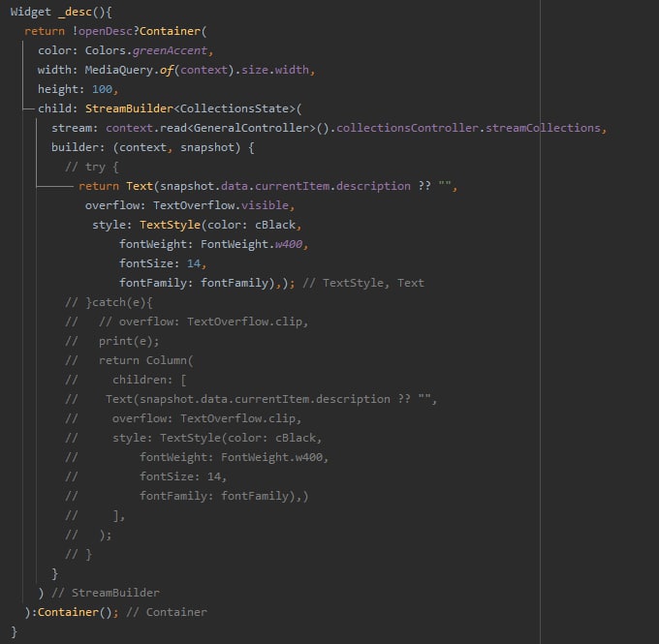The image size is (659, 644).
Task: Place cursor on "!openDesc" condition
Action: pyautogui.click(x=103, y=31)
